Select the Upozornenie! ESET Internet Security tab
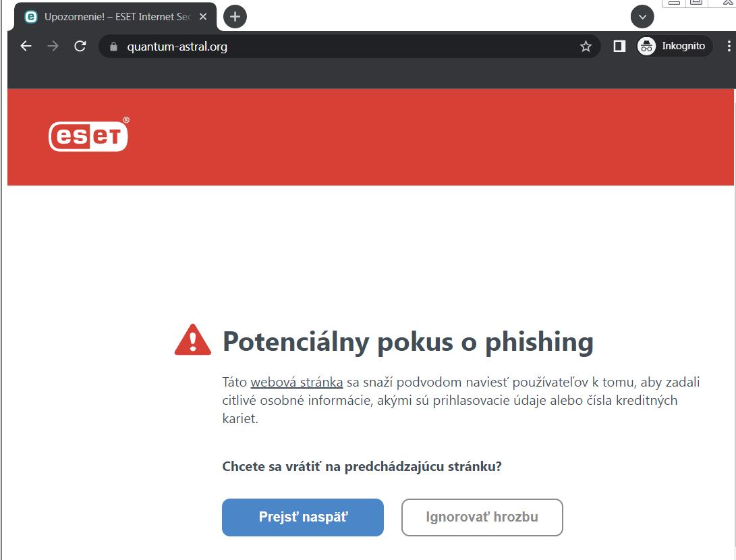 [x=115, y=17]
